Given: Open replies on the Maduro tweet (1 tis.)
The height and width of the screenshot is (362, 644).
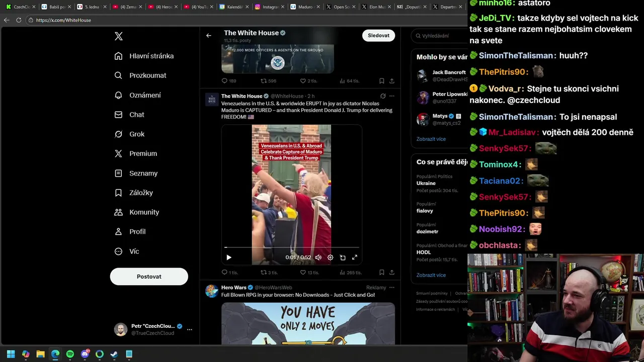Looking at the screenshot, I should (229, 273).
